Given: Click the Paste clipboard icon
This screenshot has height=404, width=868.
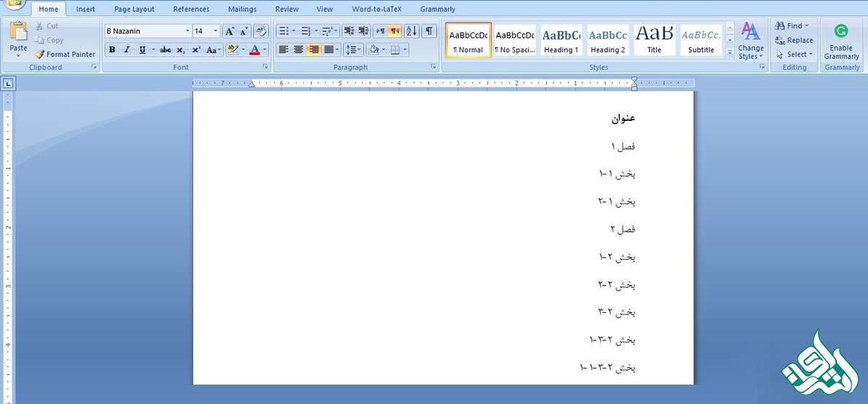Looking at the screenshot, I should click(18, 33).
